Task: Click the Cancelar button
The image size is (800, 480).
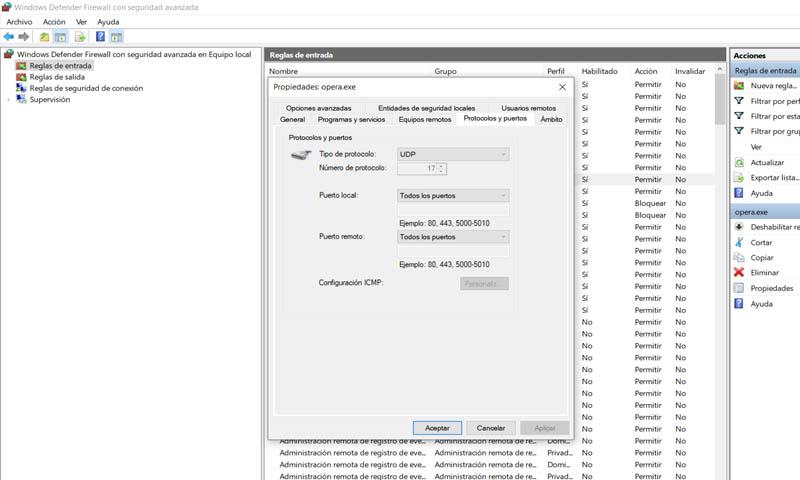Action: tap(491, 428)
